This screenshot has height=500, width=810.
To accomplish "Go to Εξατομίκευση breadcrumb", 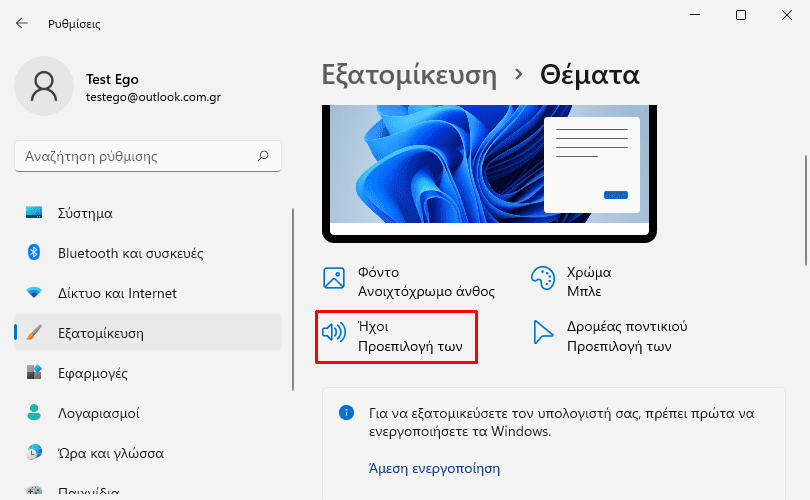I will click(409, 75).
